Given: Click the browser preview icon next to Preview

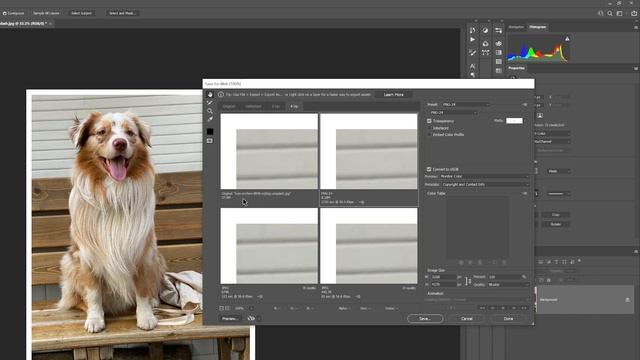Looking at the screenshot, I should (x=251, y=318).
